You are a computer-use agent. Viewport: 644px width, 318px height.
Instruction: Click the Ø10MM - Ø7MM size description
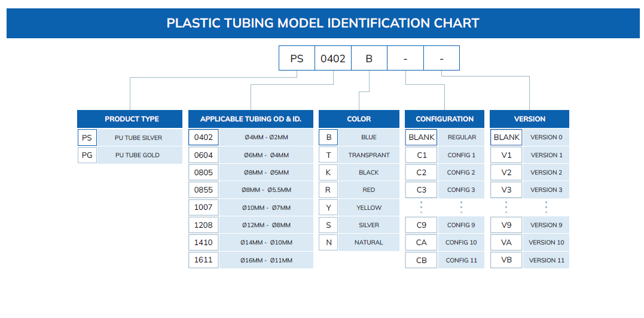point(266,207)
